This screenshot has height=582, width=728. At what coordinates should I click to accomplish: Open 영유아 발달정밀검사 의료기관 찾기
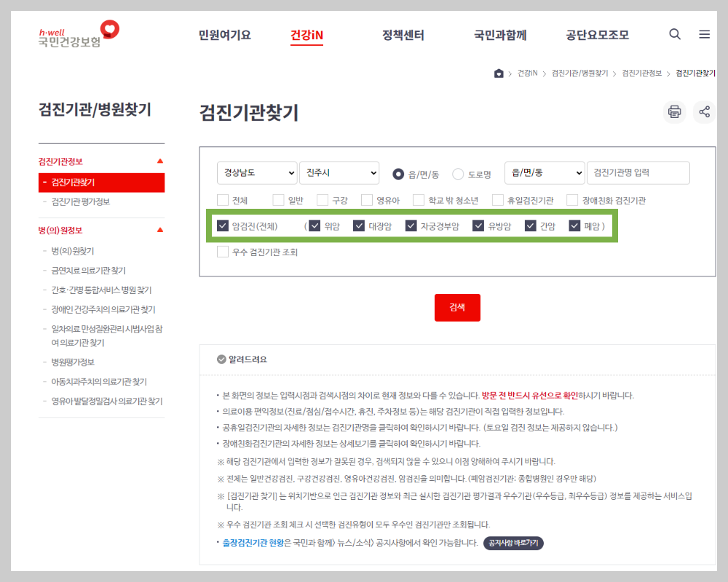(x=107, y=402)
